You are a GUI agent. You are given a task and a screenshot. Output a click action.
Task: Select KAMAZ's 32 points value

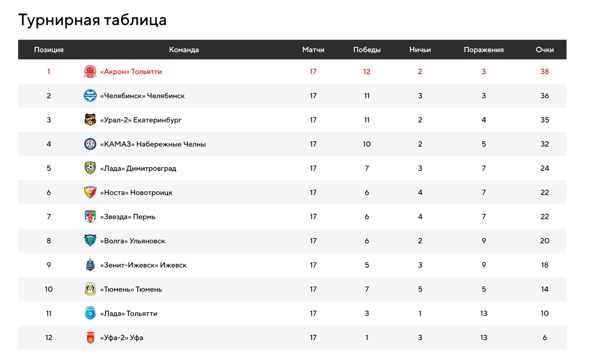pos(545,144)
